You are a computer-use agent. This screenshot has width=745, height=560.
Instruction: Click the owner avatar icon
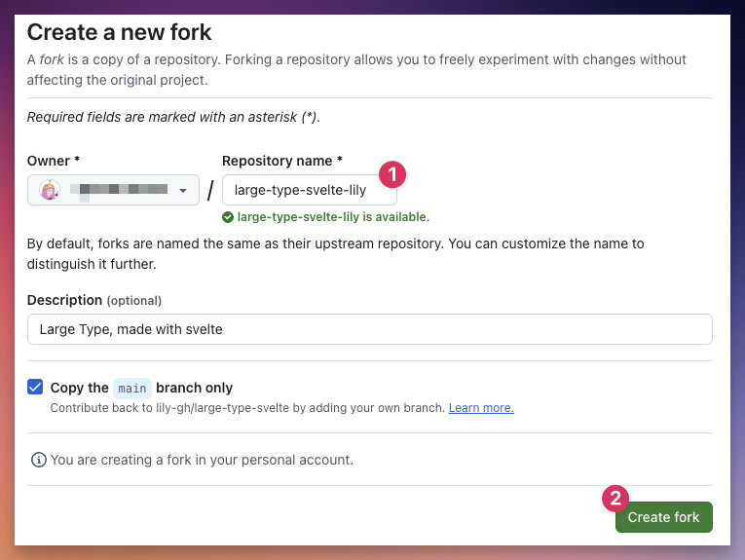click(x=50, y=190)
